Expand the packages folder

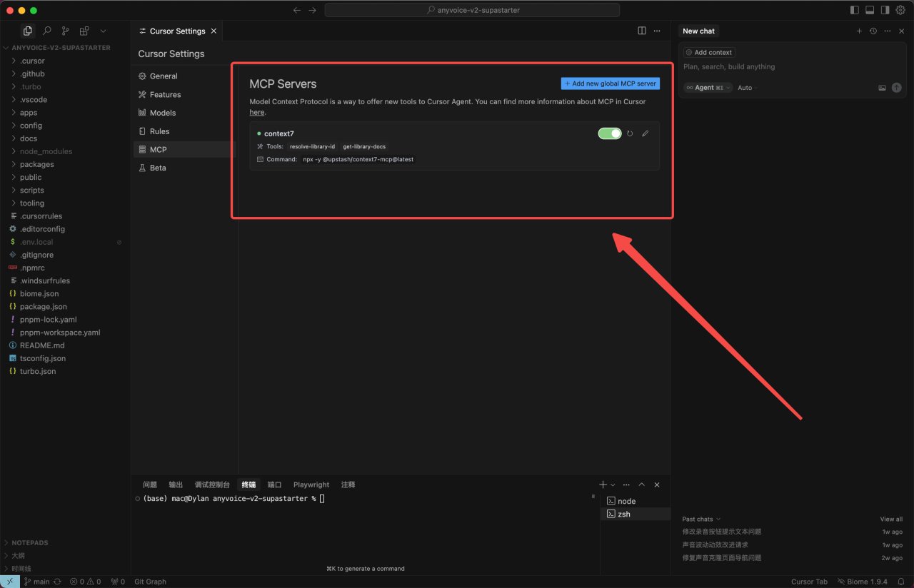pyautogui.click(x=36, y=164)
